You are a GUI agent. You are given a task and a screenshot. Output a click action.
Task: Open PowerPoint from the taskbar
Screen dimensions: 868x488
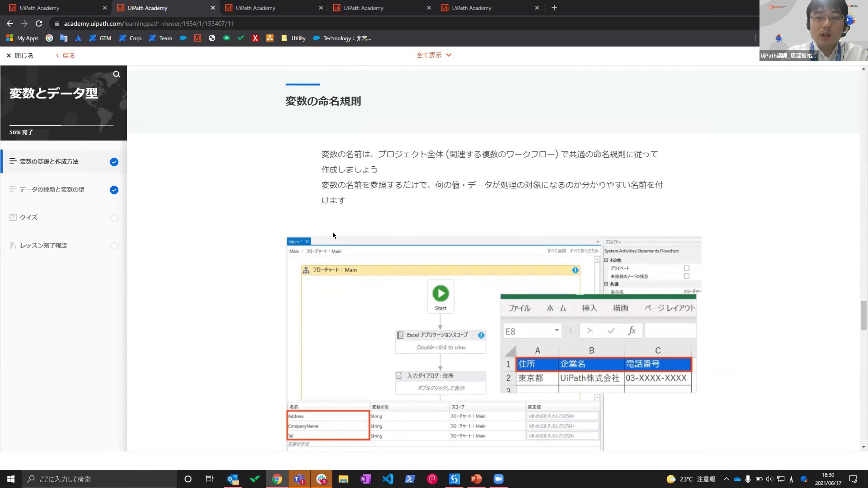[476, 479]
